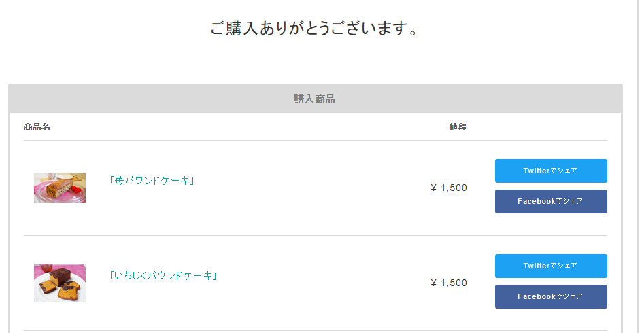The image size is (644, 333).
Task: Click the fig pound cake thumbnail image
Action: pyautogui.click(x=60, y=283)
